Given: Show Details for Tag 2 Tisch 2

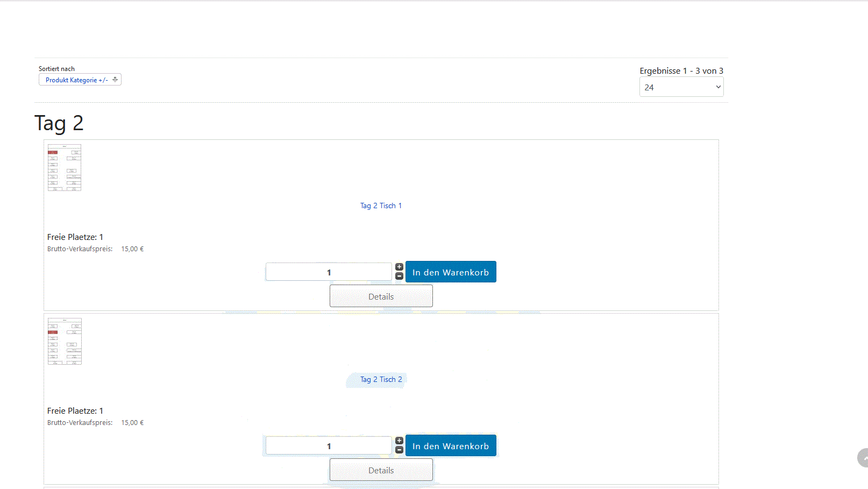Looking at the screenshot, I should [381, 470].
